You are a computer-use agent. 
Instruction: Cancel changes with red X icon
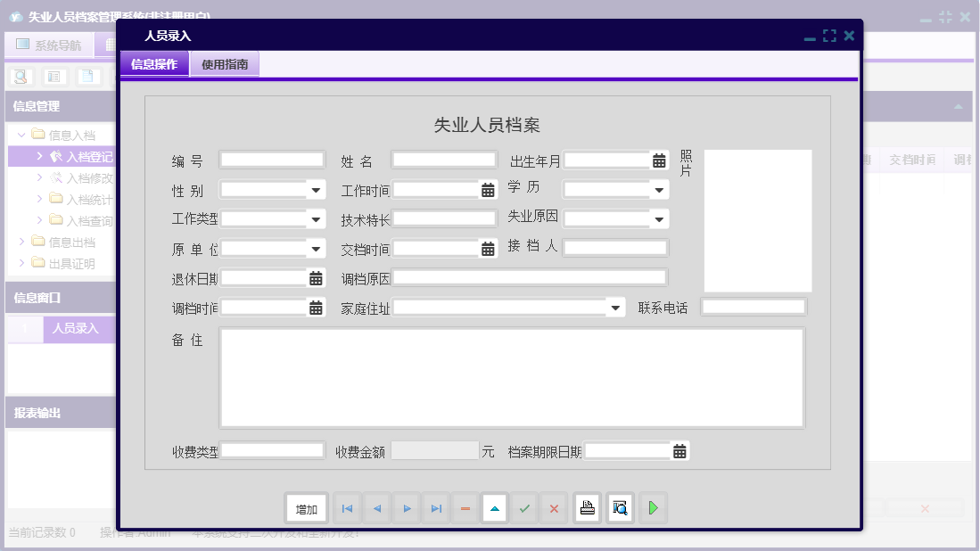click(554, 508)
